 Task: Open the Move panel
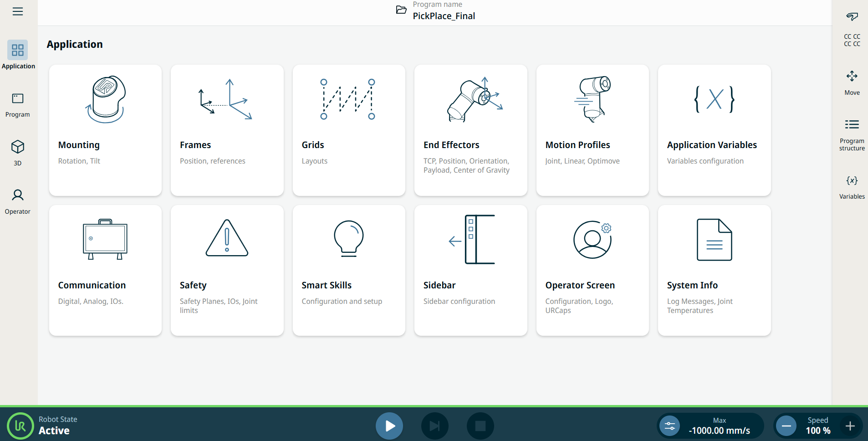852,82
